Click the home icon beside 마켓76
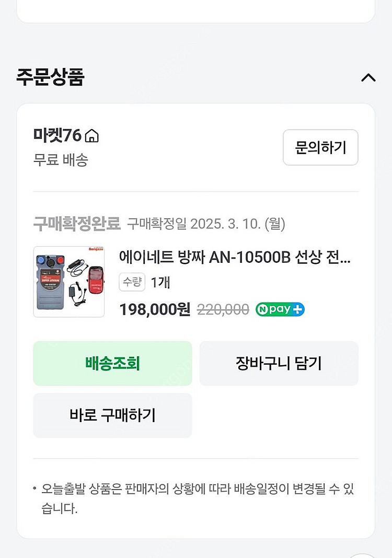 click(91, 136)
